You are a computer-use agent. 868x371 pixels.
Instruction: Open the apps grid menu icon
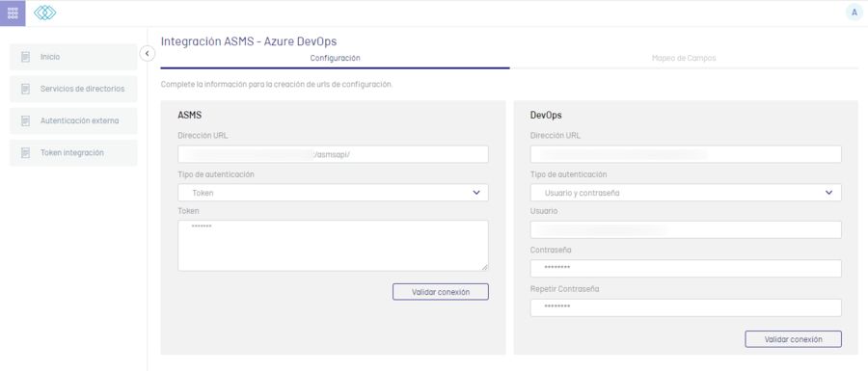13,13
